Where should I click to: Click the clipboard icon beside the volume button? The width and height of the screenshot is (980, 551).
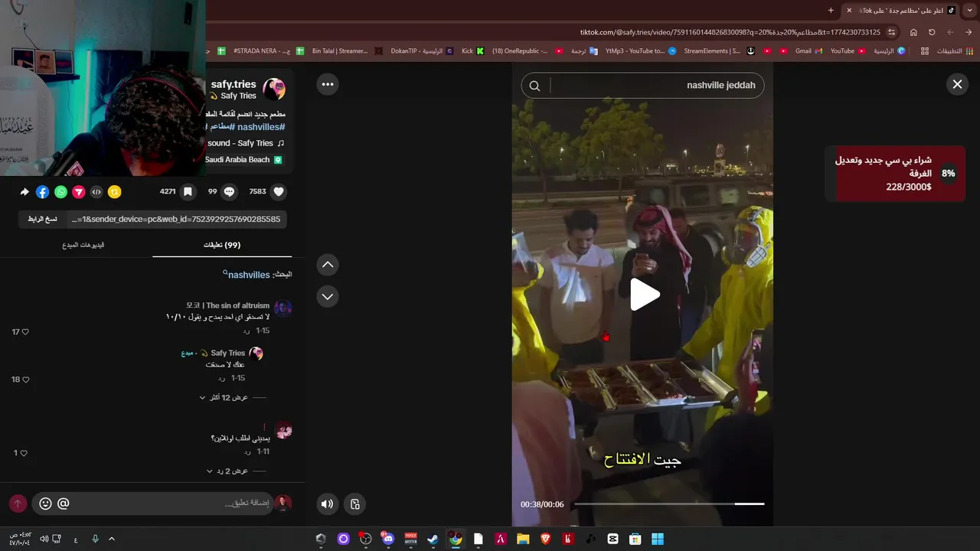point(355,504)
